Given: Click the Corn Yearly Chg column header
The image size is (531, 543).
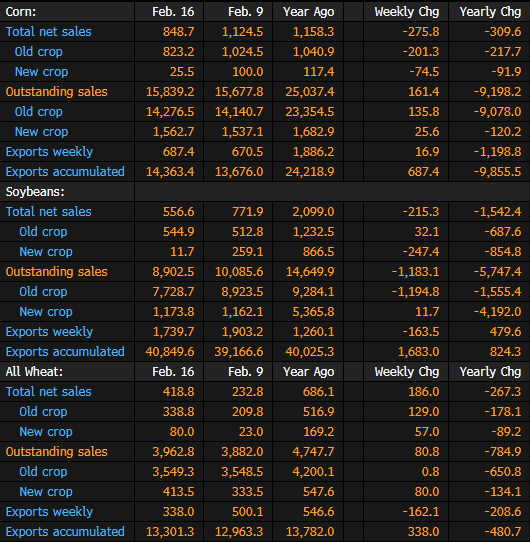Looking at the screenshot, I should 490,12.
